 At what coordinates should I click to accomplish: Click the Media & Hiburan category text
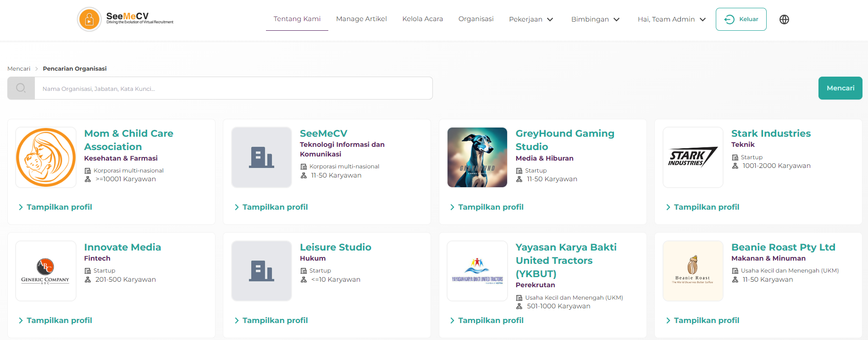tap(545, 158)
